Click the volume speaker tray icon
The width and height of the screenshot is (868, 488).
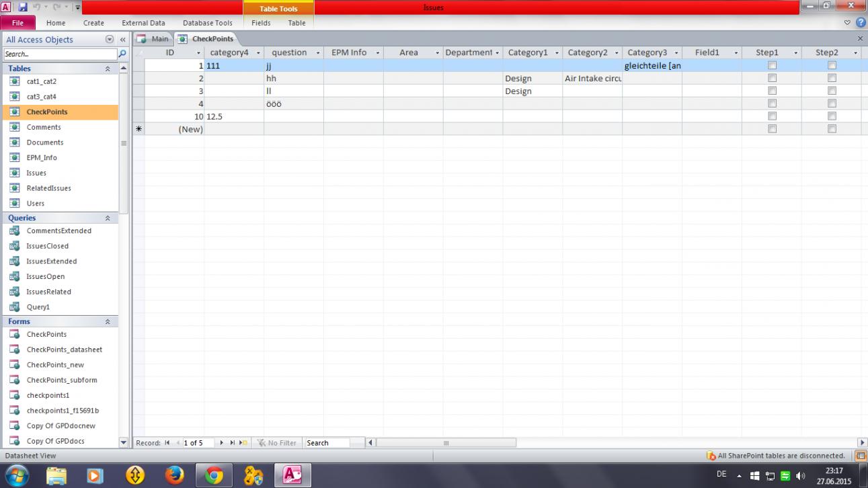coord(801,475)
